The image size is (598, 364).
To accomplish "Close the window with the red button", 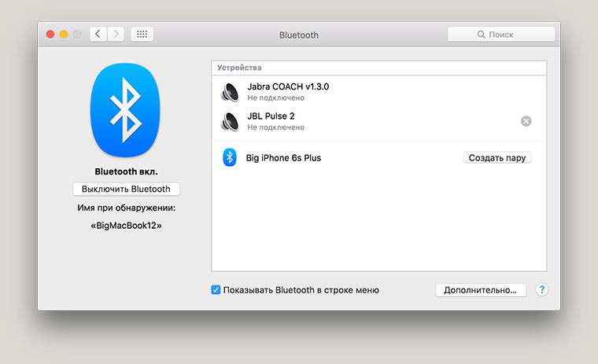I will tap(50, 35).
